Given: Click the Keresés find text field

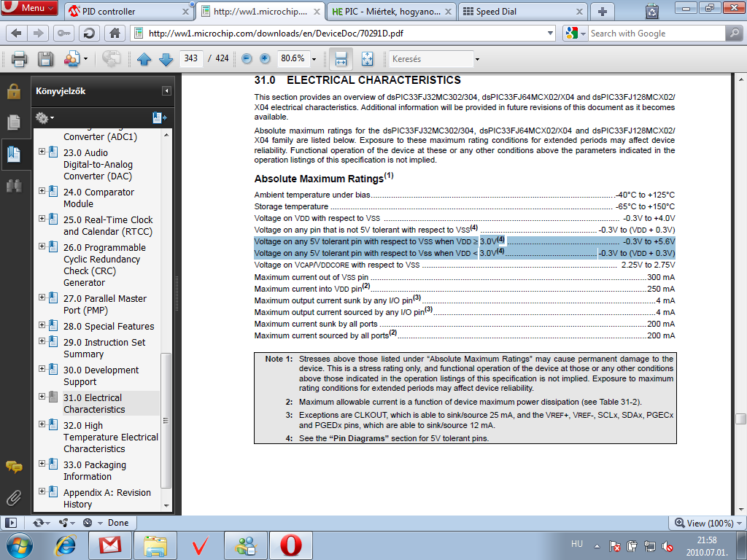Looking at the screenshot, I should pyautogui.click(x=432, y=59).
